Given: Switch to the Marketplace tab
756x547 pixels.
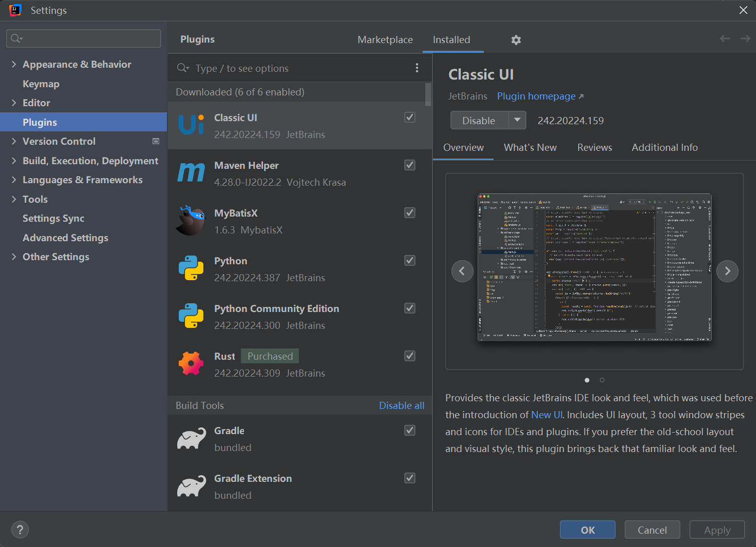Looking at the screenshot, I should point(385,40).
